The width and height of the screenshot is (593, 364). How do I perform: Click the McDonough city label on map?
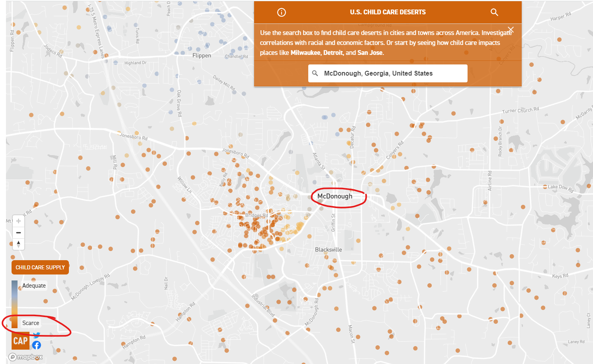[x=335, y=196]
